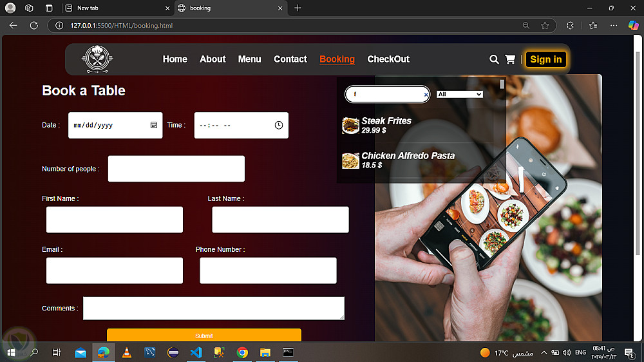Open the notification center icon

(629, 352)
